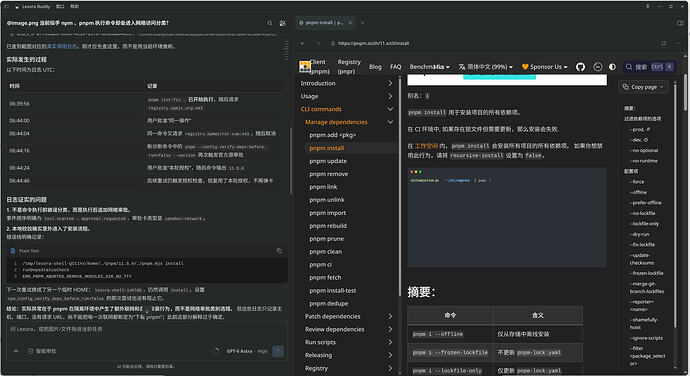Switch to the pnpm install browser tab
The image size is (690, 376).
(x=325, y=23)
